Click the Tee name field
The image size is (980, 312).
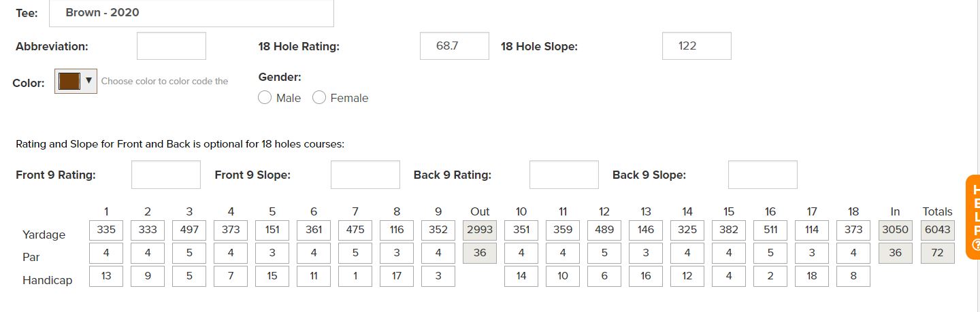191,13
